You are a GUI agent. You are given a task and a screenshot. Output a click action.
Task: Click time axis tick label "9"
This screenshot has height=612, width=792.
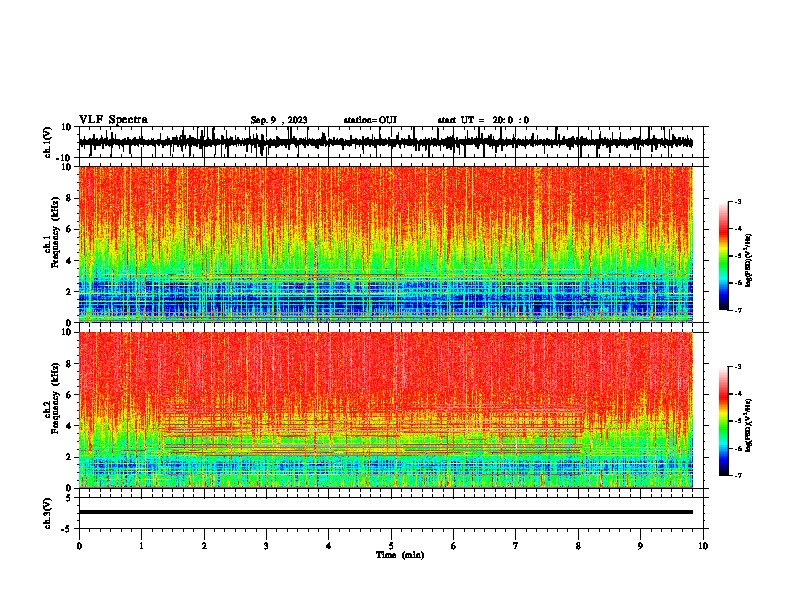[x=640, y=546]
